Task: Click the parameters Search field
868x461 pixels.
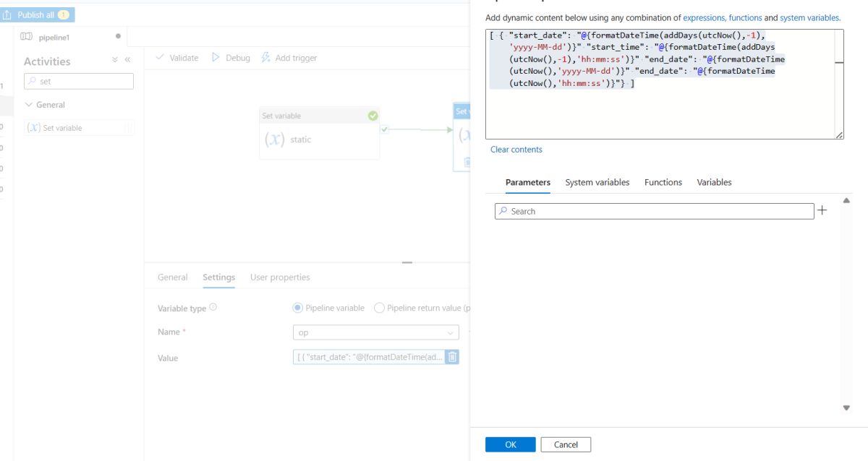Action: point(655,211)
